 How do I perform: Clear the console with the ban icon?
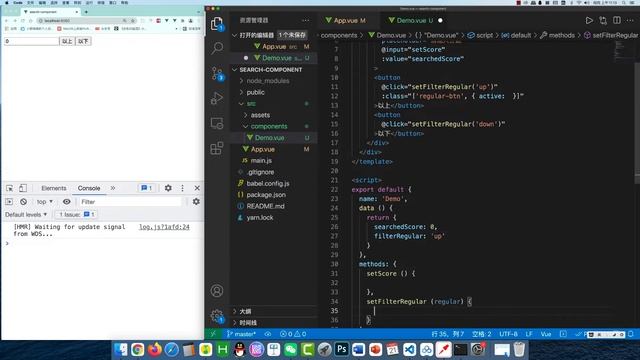pos(24,202)
